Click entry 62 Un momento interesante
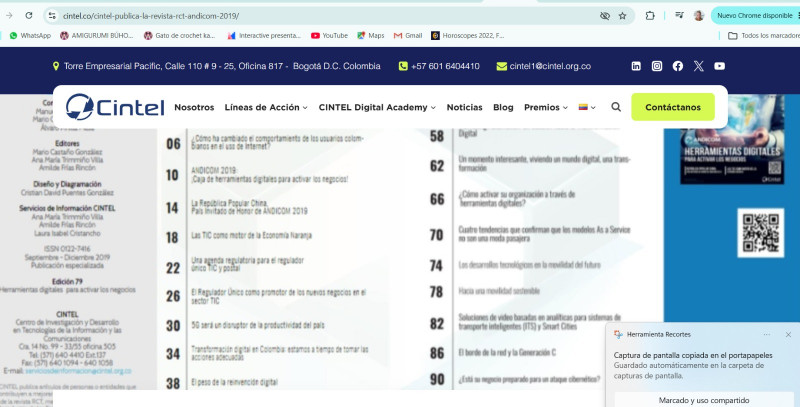The width and height of the screenshot is (800, 407). click(x=544, y=163)
